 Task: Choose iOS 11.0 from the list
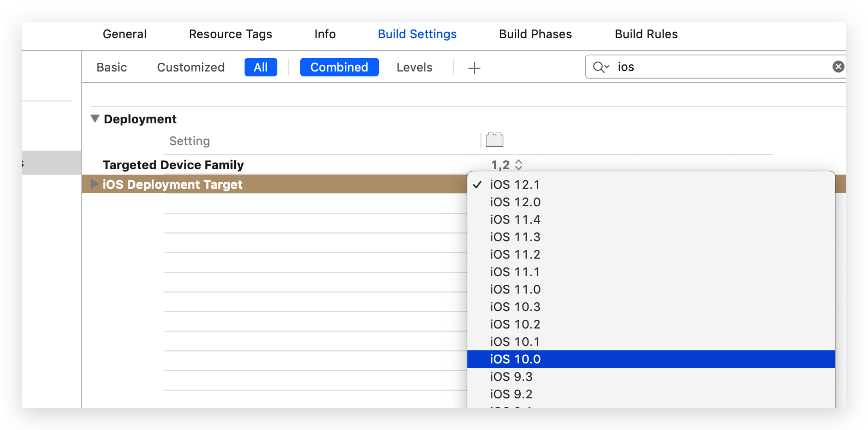[651, 289]
